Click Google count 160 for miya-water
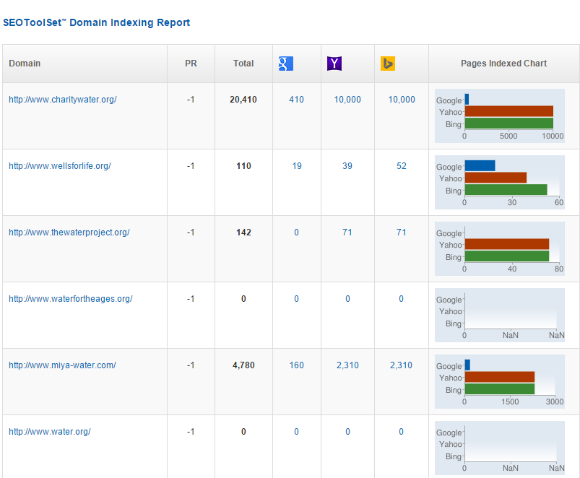The image size is (580, 478). [296, 365]
